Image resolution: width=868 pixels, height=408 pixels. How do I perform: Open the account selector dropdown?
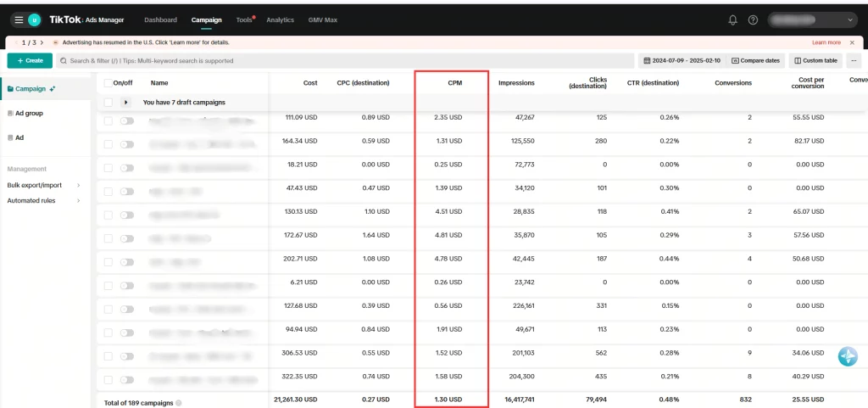click(x=813, y=20)
